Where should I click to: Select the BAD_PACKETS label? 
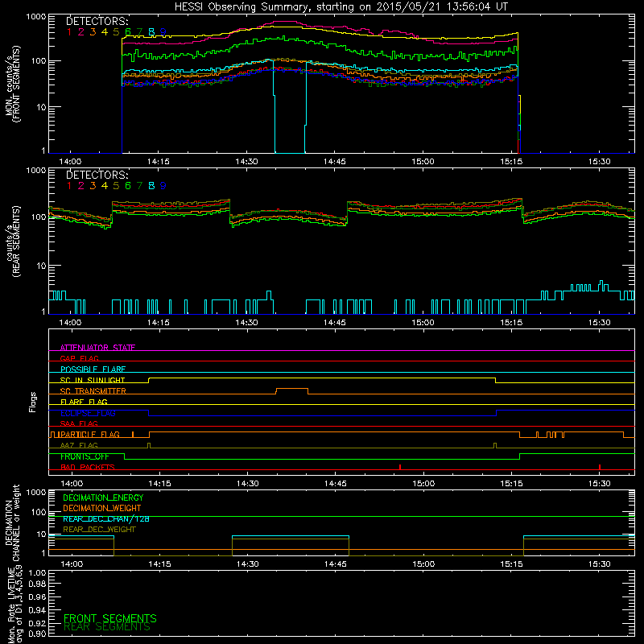click(x=88, y=467)
